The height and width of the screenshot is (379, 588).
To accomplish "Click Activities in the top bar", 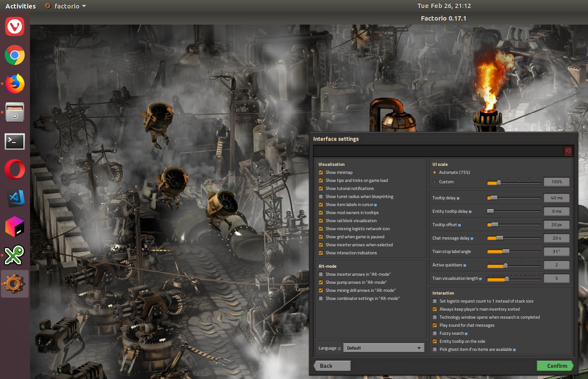I will click(21, 6).
